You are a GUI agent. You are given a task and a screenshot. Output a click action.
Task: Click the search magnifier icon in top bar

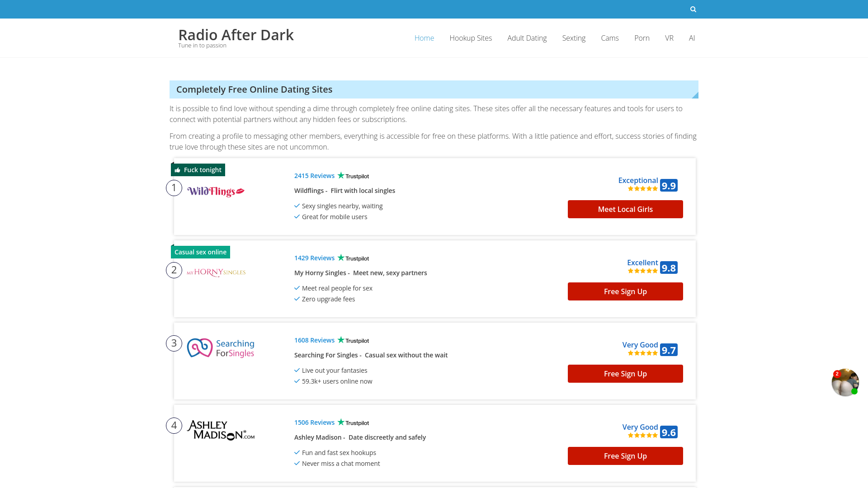693,9
